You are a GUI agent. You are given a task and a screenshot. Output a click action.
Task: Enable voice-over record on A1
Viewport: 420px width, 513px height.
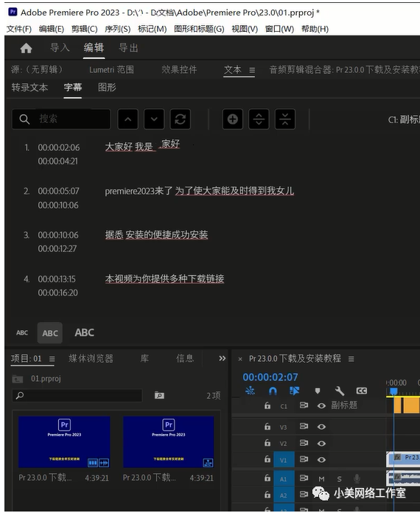tap(357, 478)
